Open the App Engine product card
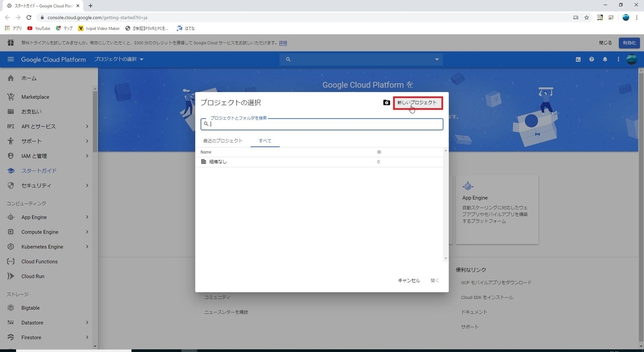The image size is (644, 352). (x=497, y=210)
